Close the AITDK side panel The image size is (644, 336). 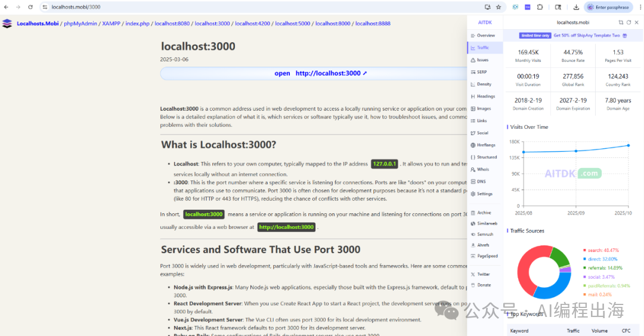click(x=637, y=23)
